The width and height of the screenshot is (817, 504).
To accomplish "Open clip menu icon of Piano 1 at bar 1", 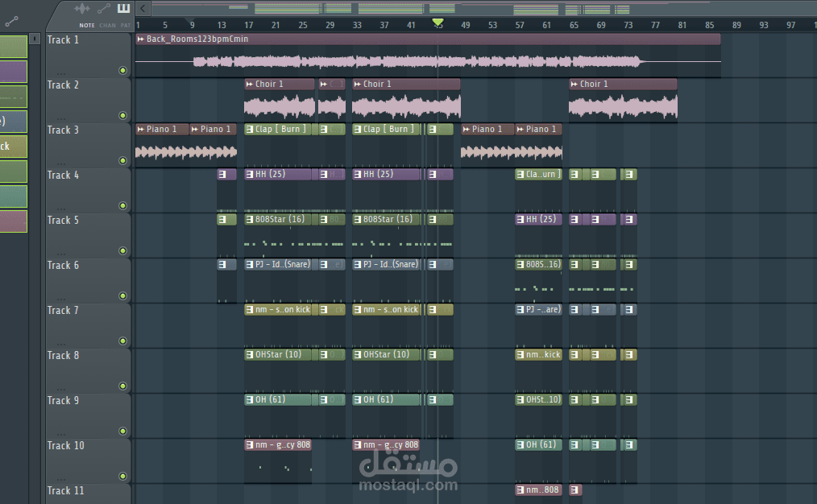I will pos(141,129).
